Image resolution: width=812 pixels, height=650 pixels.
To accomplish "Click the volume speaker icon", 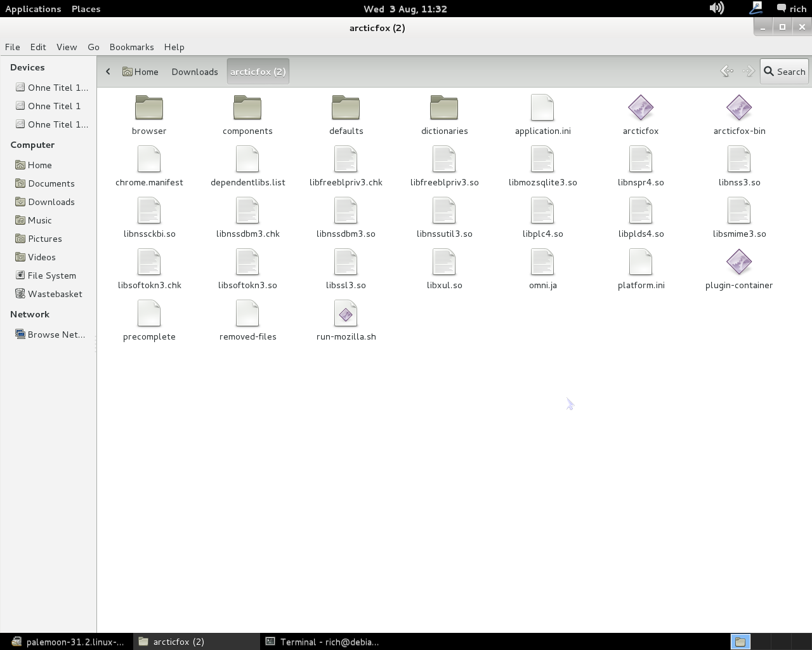I will [717, 8].
